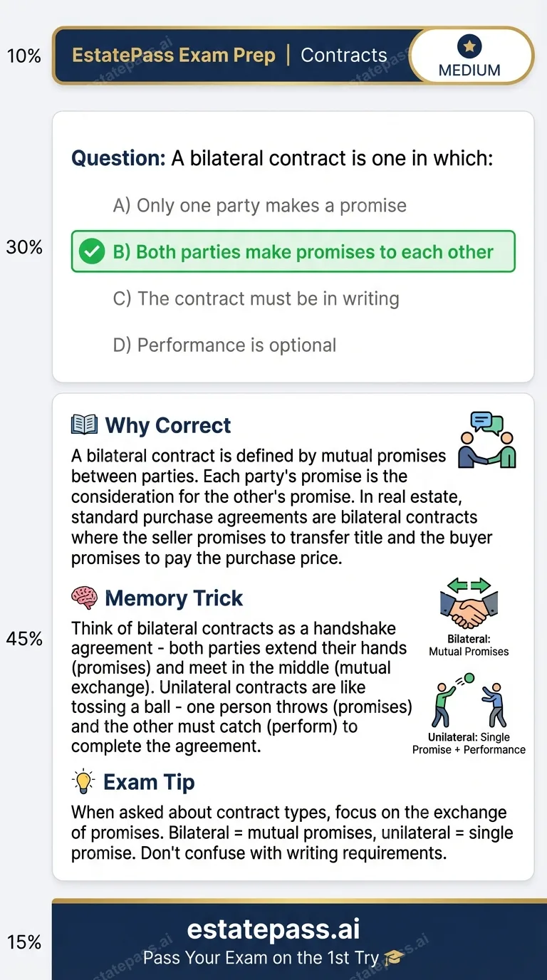Click the open book Why Correct icon

[x=83, y=424]
